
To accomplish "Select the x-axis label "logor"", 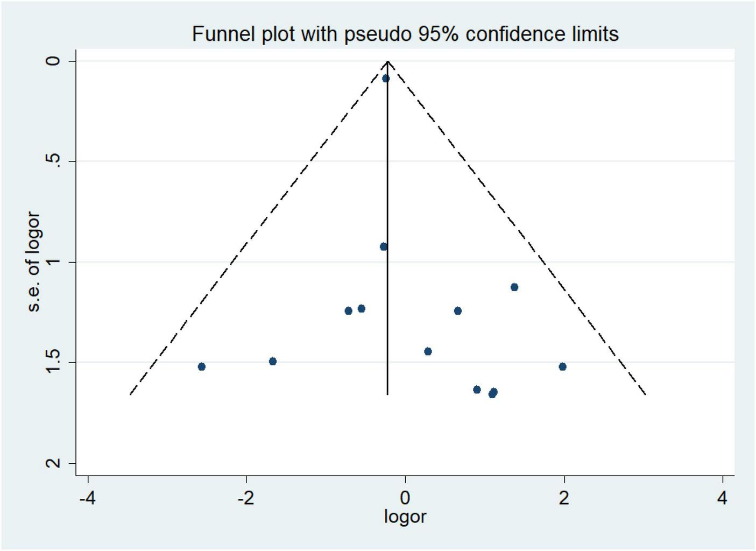I will click(x=405, y=517).
